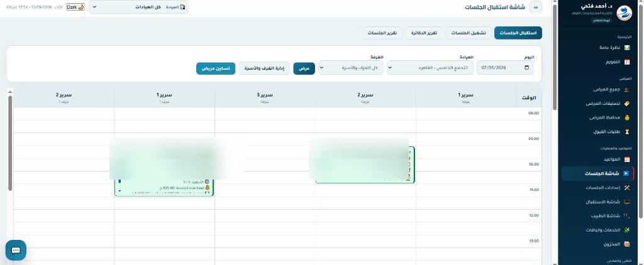Open التقويم in sidebar menu
644x265 pixels.
[613, 62]
